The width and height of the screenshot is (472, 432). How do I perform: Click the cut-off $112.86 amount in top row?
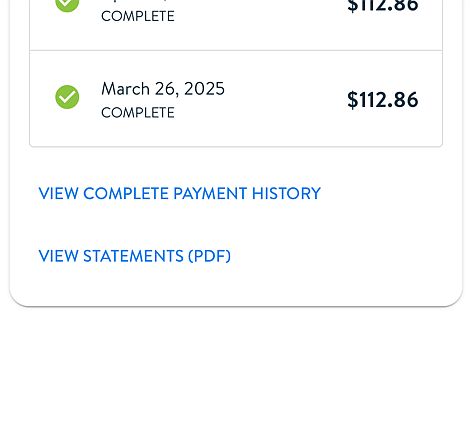click(382, 6)
